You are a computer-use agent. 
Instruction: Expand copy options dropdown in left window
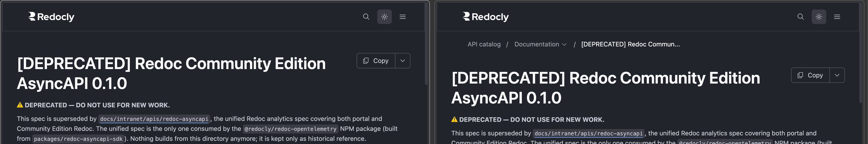click(403, 61)
